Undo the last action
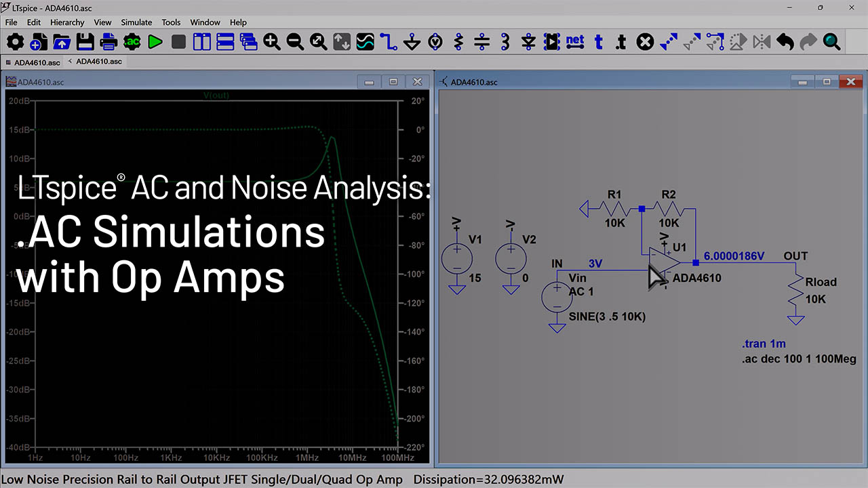 pyautogui.click(x=785, y=42)
